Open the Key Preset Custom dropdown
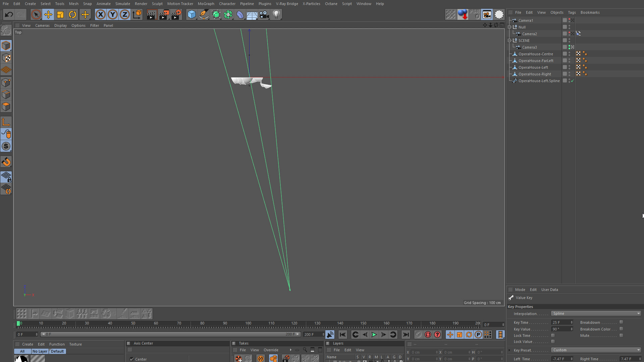This screenshot has height=362, width=644. [x=596, y=350]
